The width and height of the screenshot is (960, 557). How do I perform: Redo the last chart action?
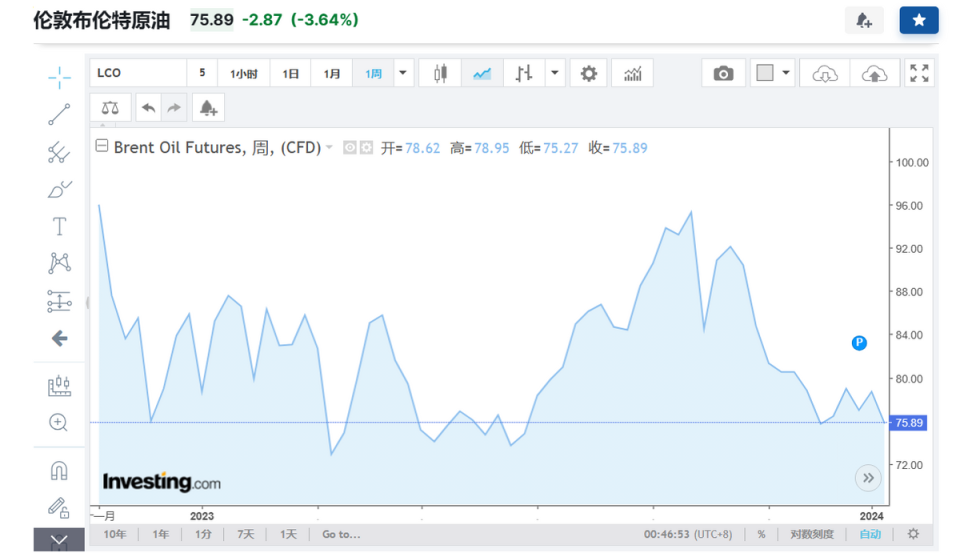(174, 108)
